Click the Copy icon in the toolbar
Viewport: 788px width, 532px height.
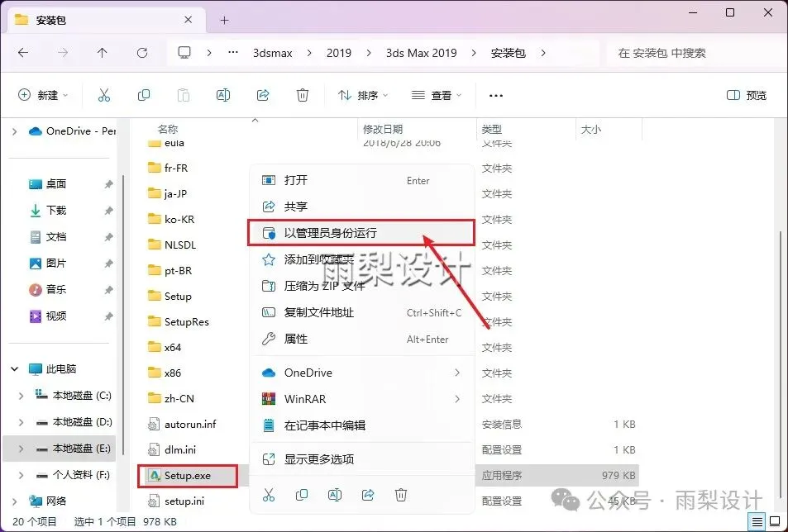click(144, 95)
